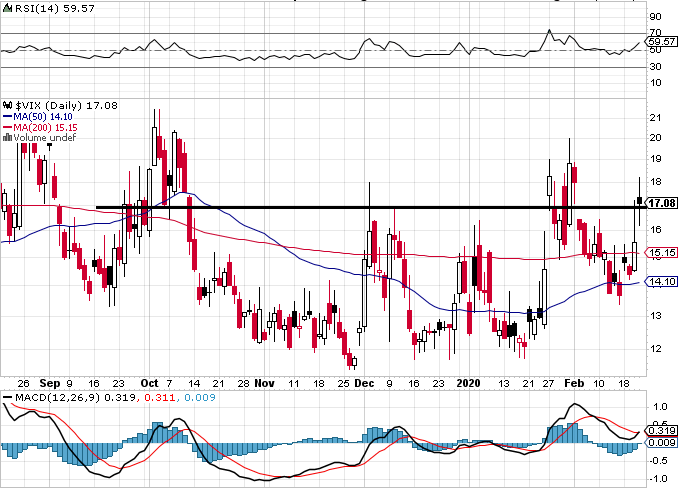Select the $VIX (Daily) 17.08 chart title
The image size is (685, 488).
pos(62,104)
